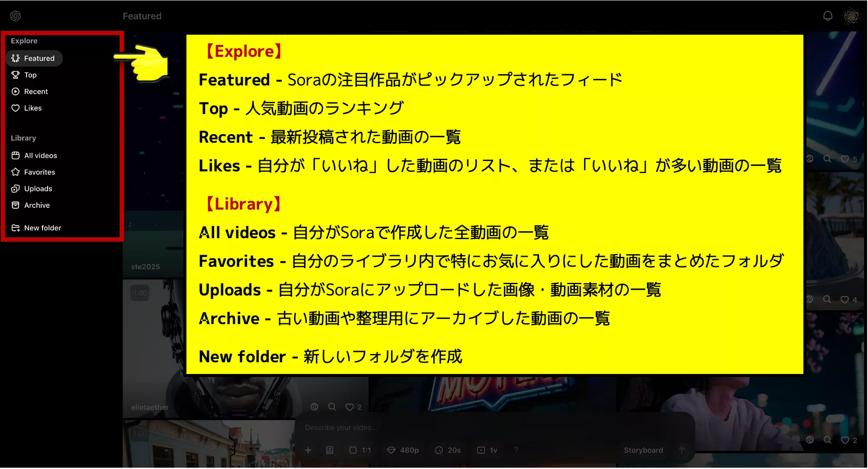Open the Archive section icon
This screenshot has height=469, width=868.
tap(16, 205)
